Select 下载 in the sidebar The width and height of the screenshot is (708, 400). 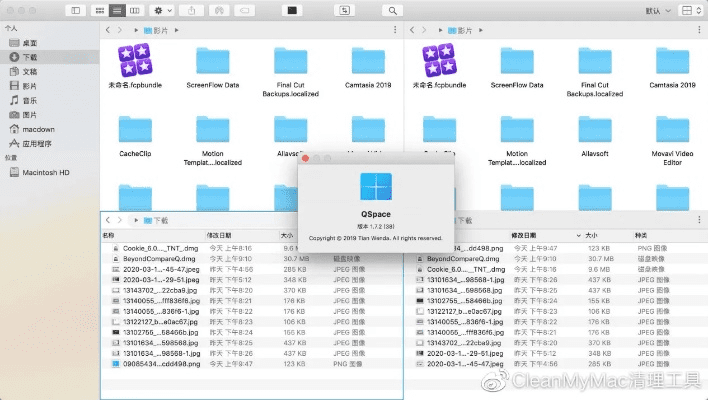[x=30, y=57]
